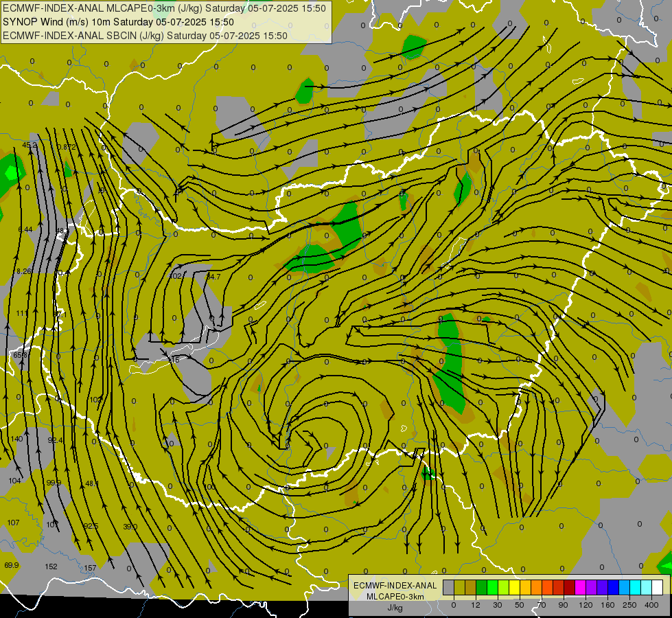Click the 45.2 value on the map
Image resolution: width=672 pixels, height=618 pixels.
30,145
